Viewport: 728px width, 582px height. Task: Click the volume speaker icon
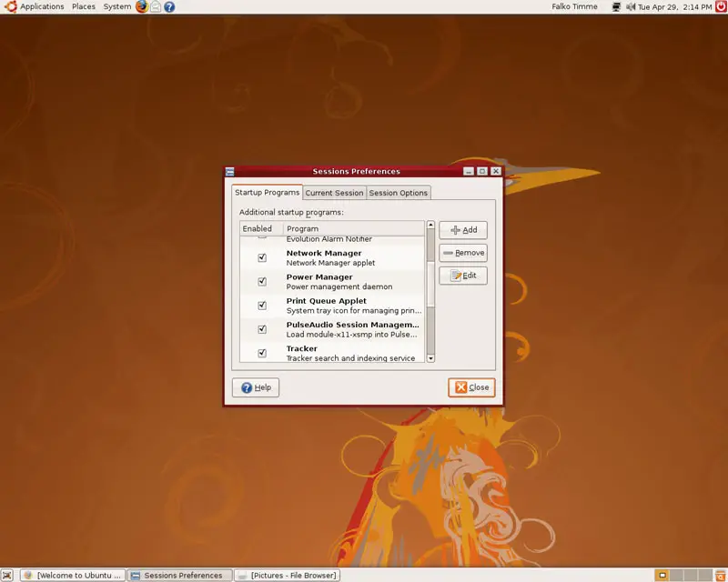[x=630, y=7]
